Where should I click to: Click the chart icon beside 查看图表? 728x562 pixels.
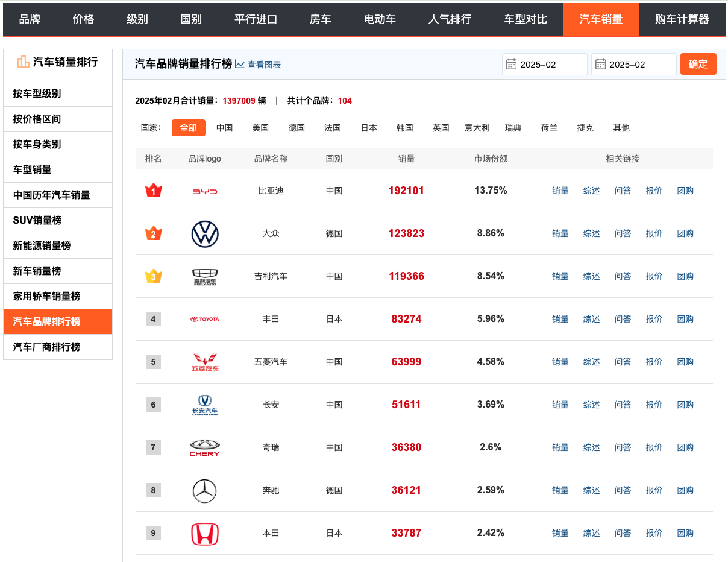(240, 65)
